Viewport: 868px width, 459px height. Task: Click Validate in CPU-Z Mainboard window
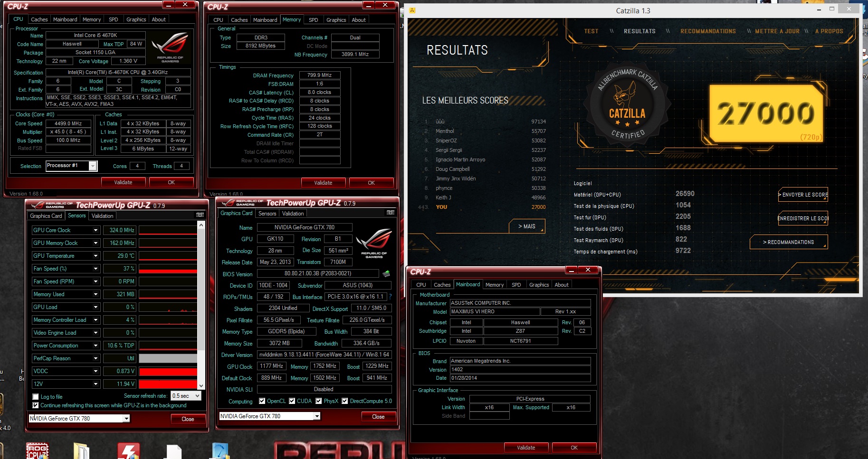(526, 448)
